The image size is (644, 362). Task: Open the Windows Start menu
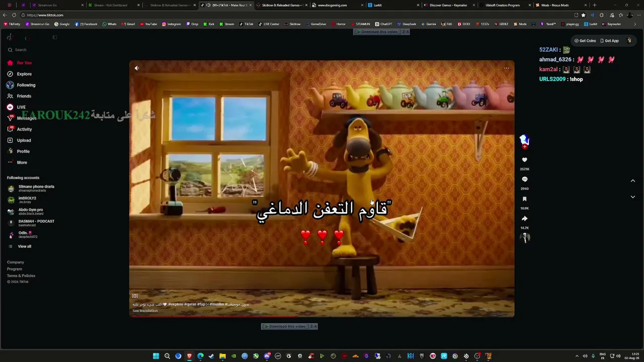click(156, 356)
